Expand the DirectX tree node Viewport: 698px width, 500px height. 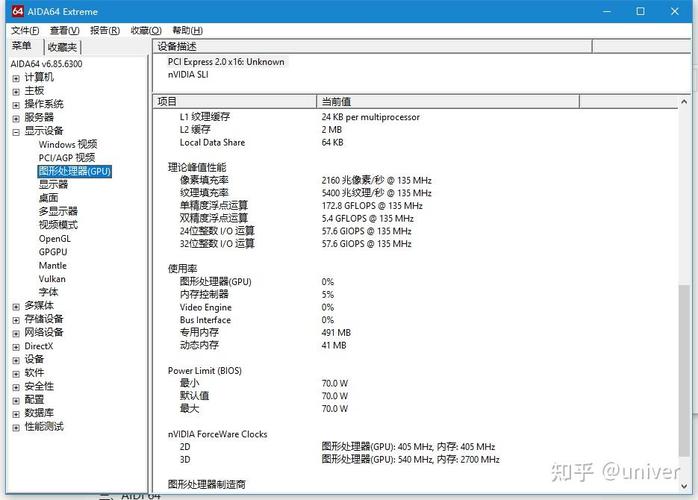[16, 347]
